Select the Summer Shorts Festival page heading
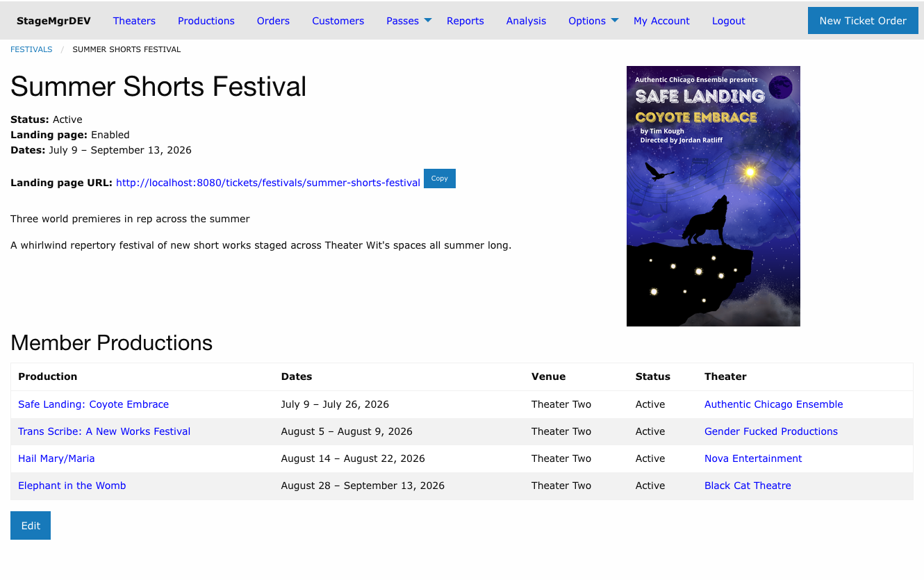This screenshot has width=924, height=580. tap(158, 86)
